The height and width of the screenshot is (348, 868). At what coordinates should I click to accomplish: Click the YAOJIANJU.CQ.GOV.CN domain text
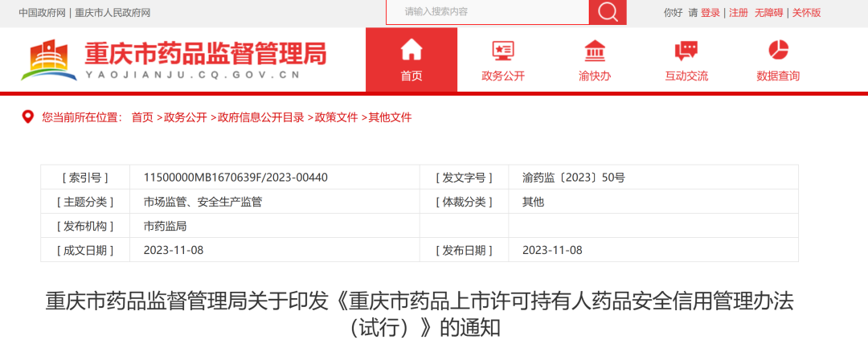coord(192,76)
